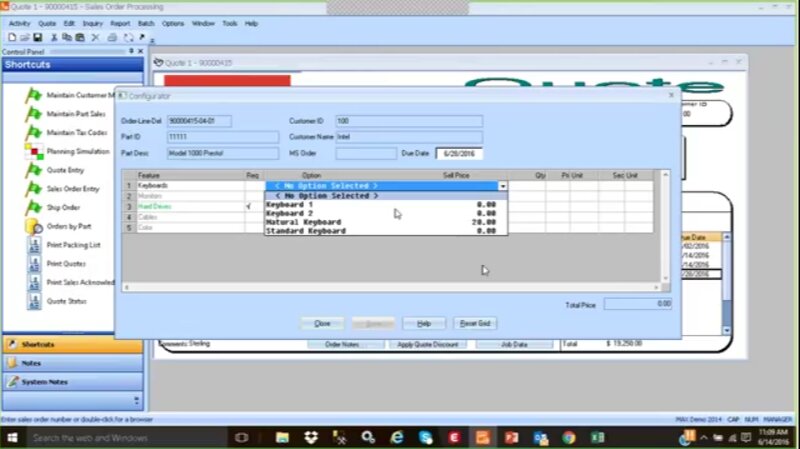Select Natural Keyboard from option list

[304, 222]
